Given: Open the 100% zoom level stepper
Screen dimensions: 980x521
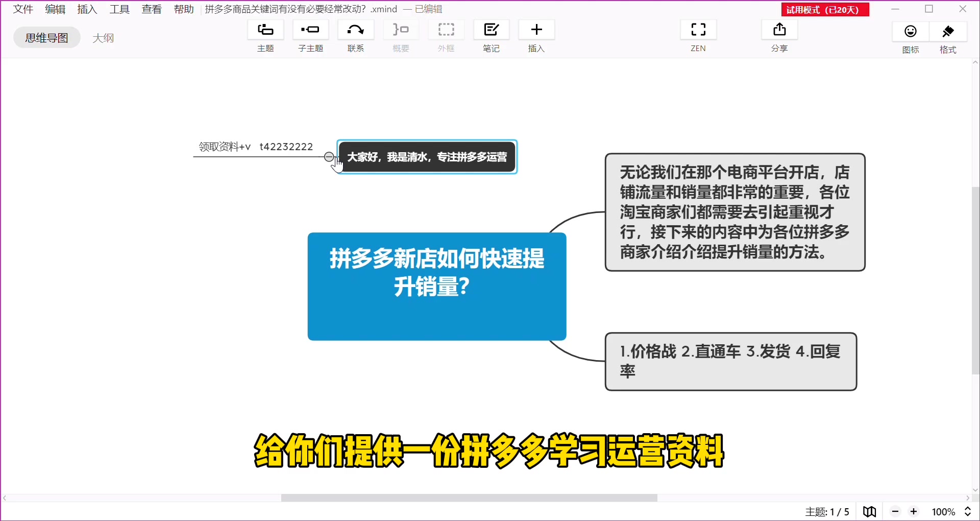Looking at the screenshot, I should point(968,511).
